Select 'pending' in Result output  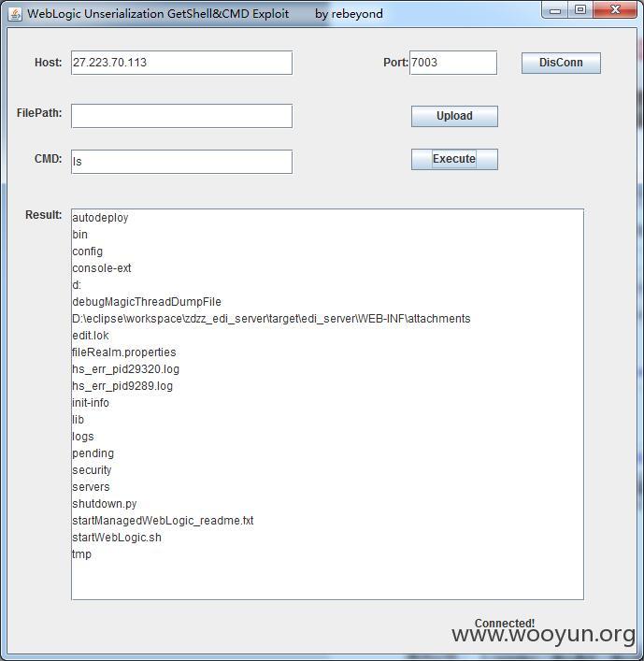click(93, 453)
